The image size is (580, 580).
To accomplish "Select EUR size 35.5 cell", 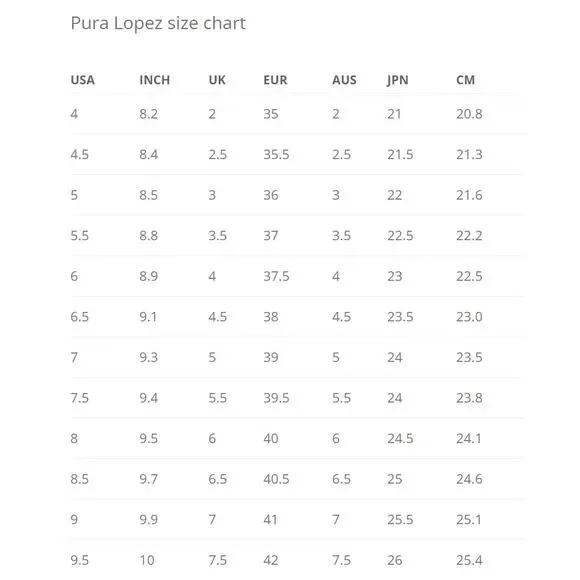I will (276, 155).
